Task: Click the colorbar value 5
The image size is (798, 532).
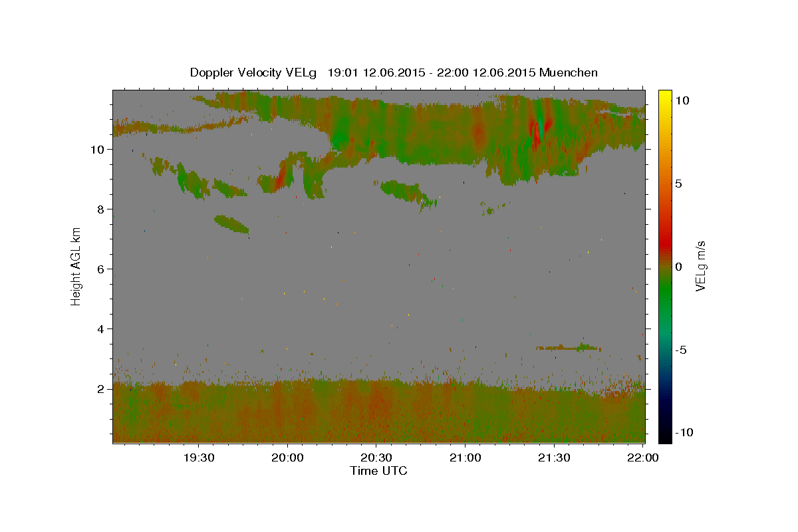Action: tap(679, 184)
